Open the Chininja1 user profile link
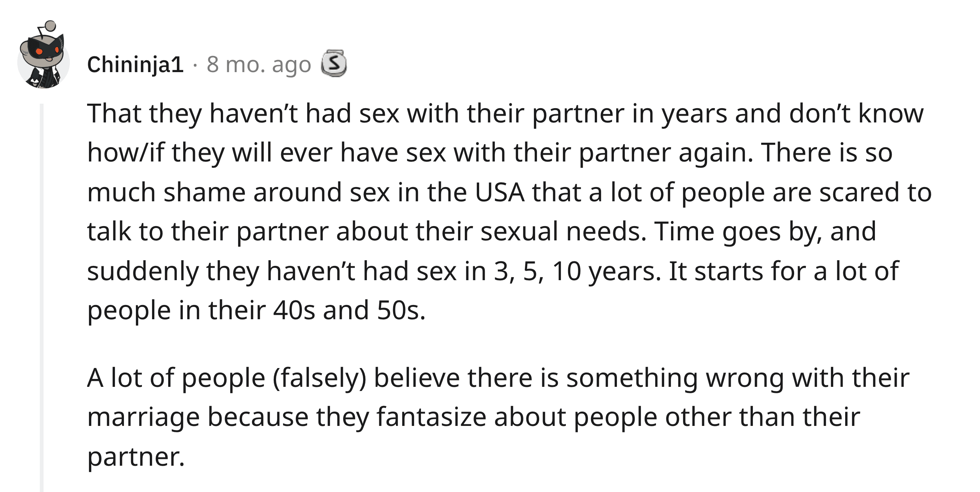Screen dimensions: 980x492 [136, 64]
